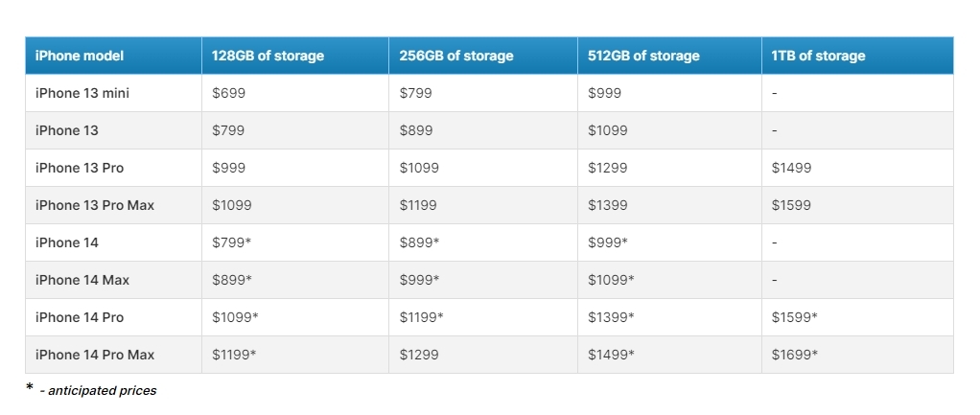Click the "1TB of storage" header
This screenshot has height=415, width=980.
pyautogui.click(x=818, y=56)
